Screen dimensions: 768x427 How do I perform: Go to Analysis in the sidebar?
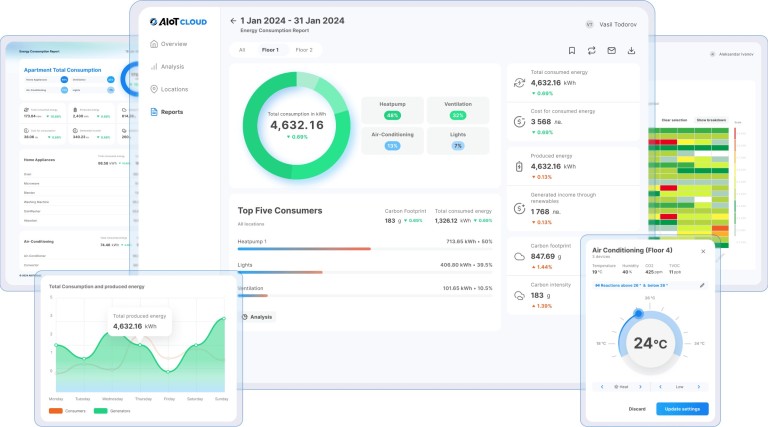click(x=172, y=66)
